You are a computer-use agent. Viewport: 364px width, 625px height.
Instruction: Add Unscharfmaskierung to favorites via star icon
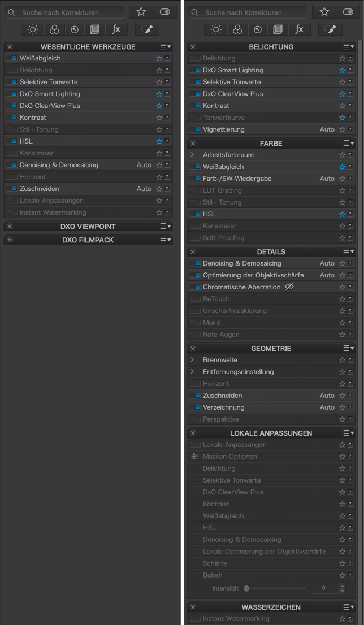(x=342, y=311)
